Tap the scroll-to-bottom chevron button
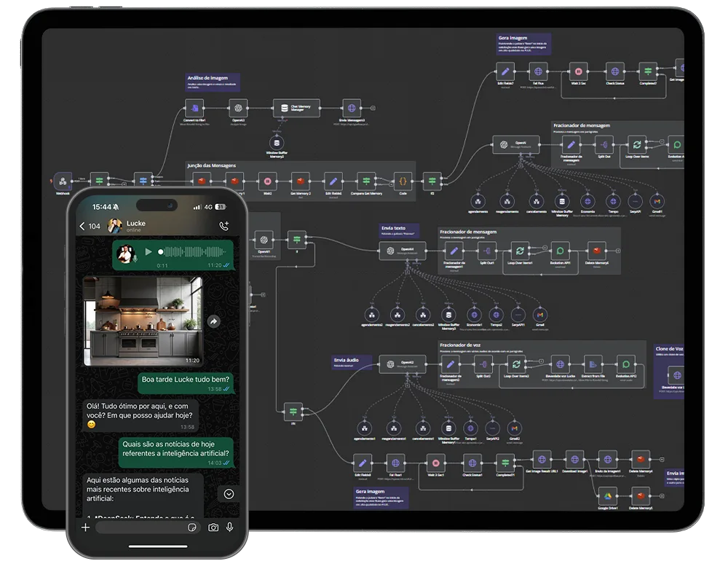728x561 pixels. click(229, 493)
